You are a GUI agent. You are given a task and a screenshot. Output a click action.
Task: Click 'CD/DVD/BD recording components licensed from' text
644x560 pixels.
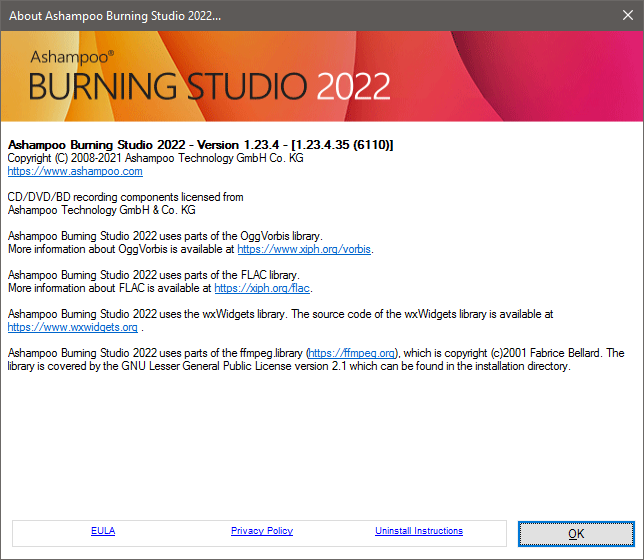126,197
